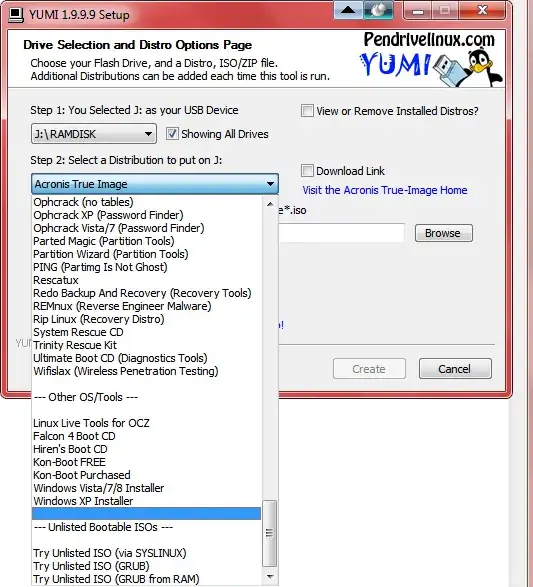Open the Visit the Acronis True-Image Home link
The image size is (533, 587).
coord(385,190)
